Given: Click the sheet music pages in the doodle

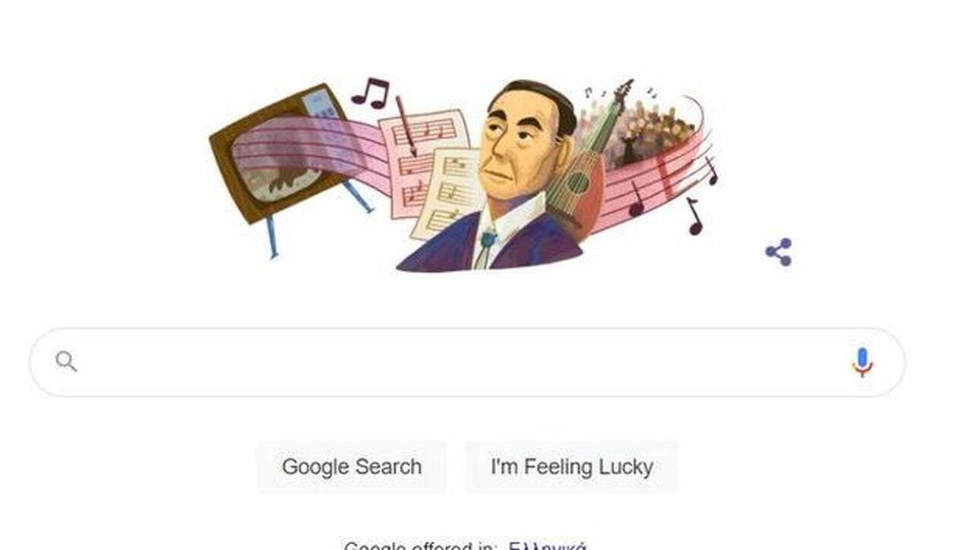Looking at the screenshot, I should [x=430, y=173].
